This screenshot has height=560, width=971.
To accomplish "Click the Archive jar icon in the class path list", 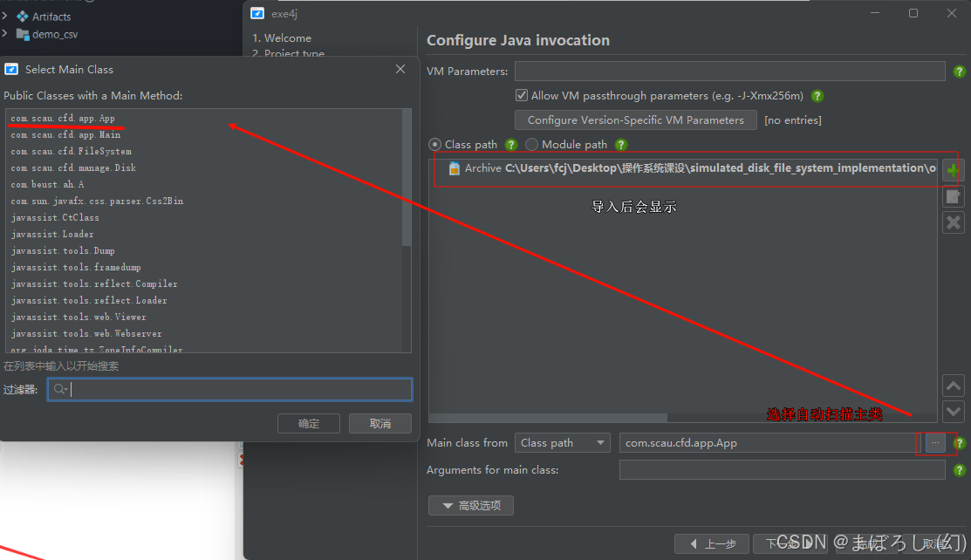I will (454, 168).
